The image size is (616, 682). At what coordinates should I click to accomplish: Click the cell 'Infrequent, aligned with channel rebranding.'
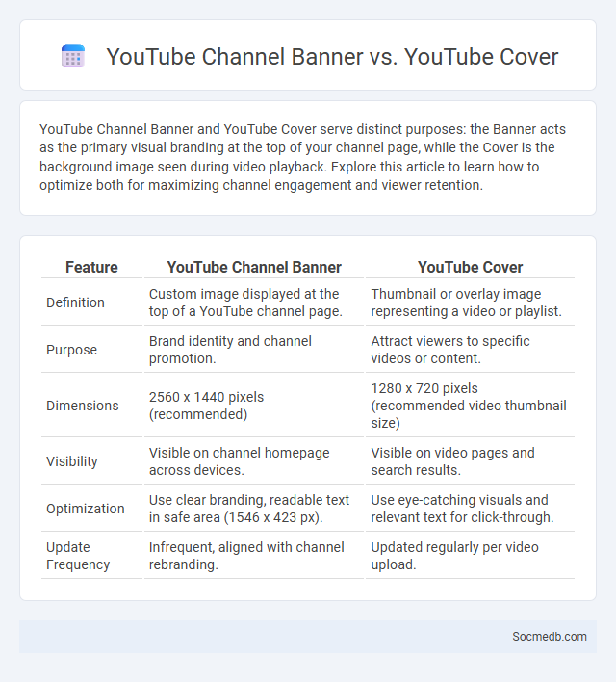click(x=254, y=556)
